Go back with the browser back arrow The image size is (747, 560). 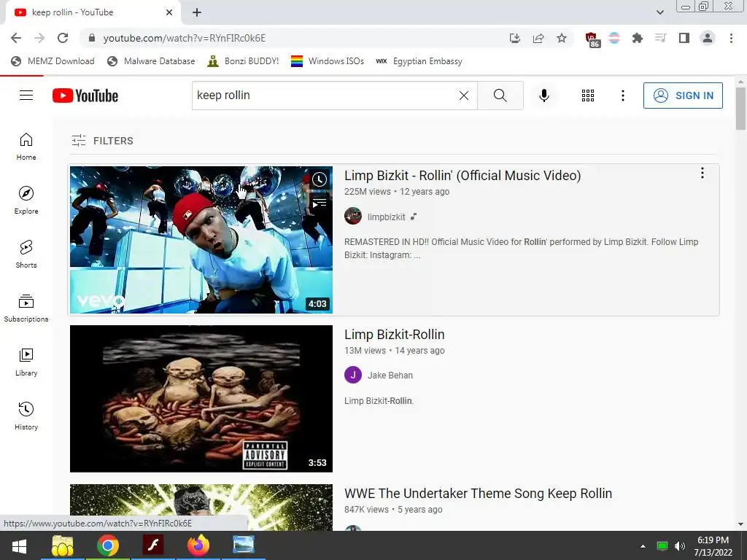pyautogui.click(x=16, y=38)
